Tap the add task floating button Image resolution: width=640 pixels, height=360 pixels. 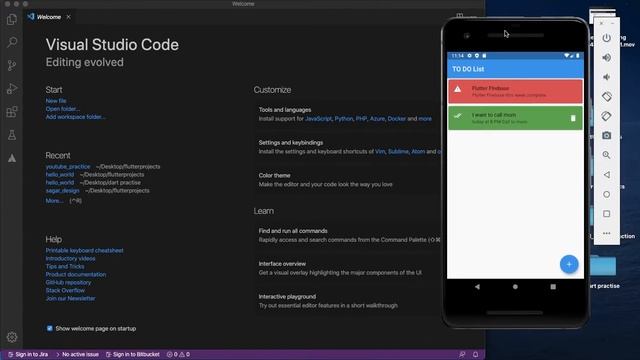(x=569, y=264)
